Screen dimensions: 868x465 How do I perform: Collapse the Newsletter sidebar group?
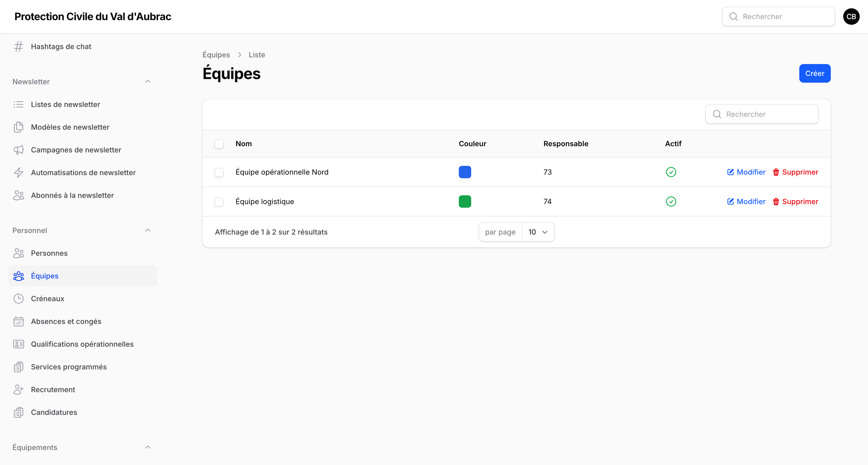[x=148, y=82]
